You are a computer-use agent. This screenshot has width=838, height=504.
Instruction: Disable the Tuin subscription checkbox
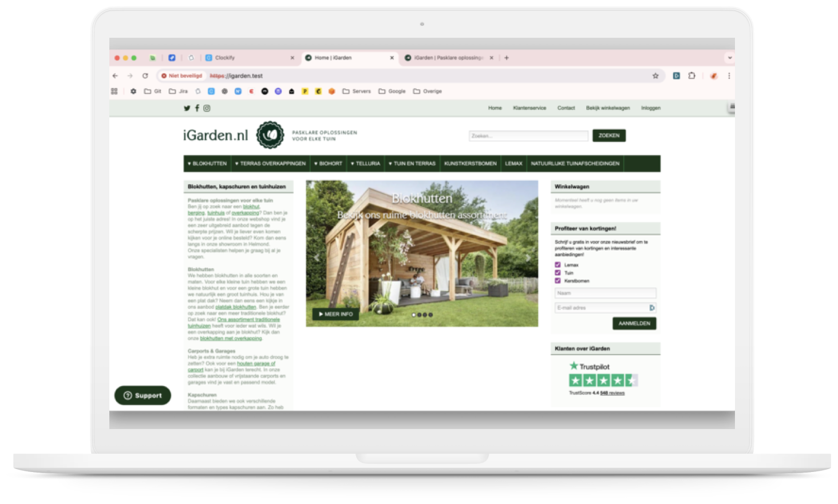[557, 273]
